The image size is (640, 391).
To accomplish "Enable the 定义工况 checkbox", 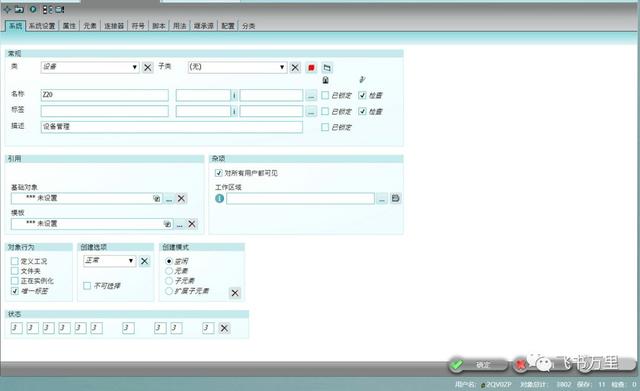I will pos(15,261).
